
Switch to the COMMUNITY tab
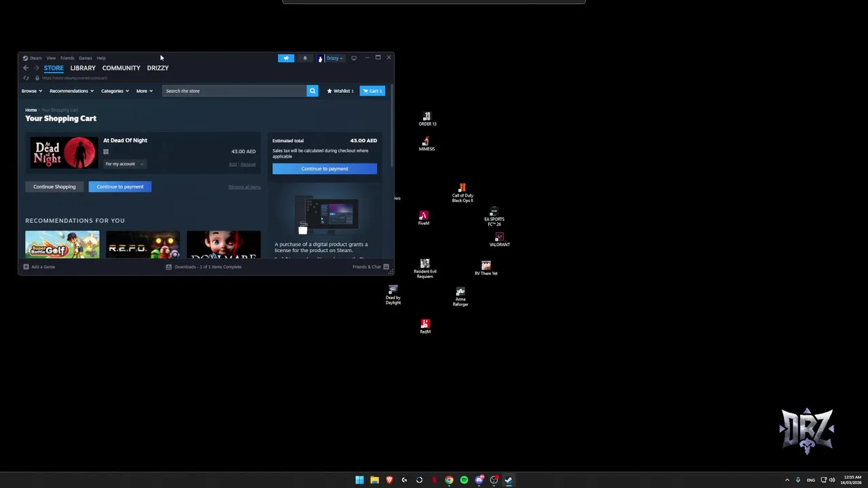pyautogui.click(x=121, y=68)
